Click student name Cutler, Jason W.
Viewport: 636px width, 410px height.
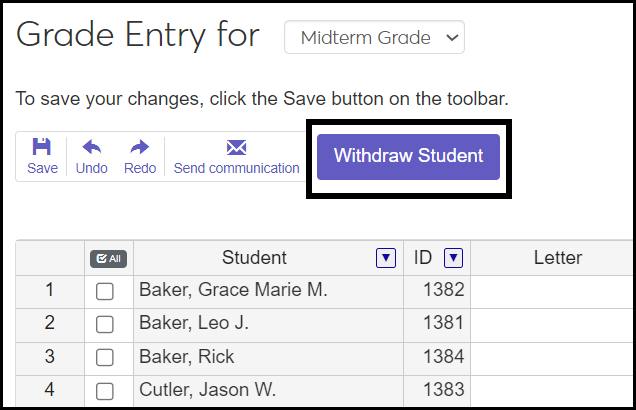(207, 390)
